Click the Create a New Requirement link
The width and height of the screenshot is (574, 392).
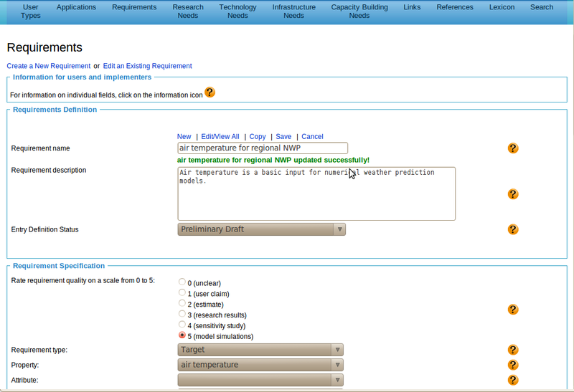48,66
